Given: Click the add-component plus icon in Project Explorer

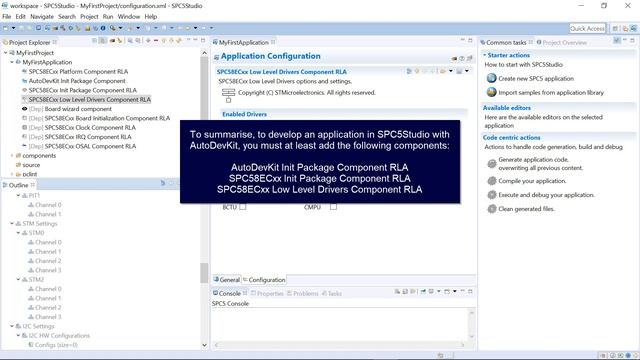Looking at the screenshot, I should point(148,40).
